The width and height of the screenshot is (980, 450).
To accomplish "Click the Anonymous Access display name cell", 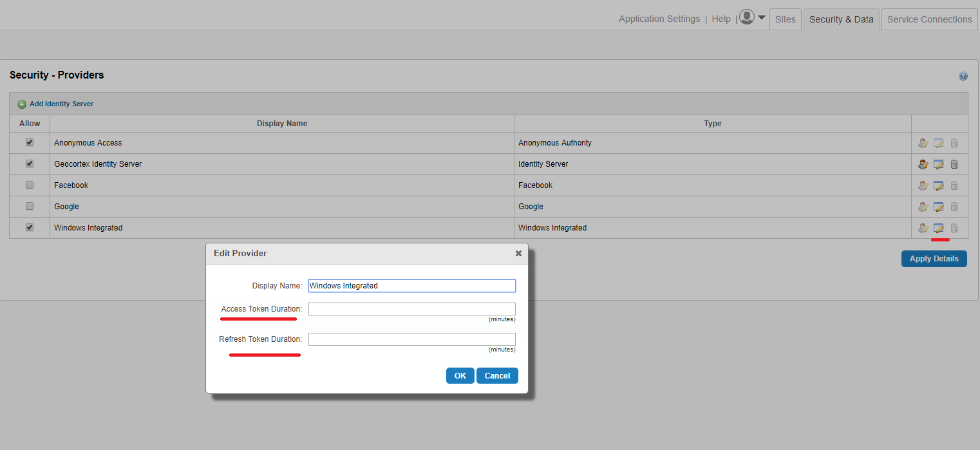I will coord(282,143).
